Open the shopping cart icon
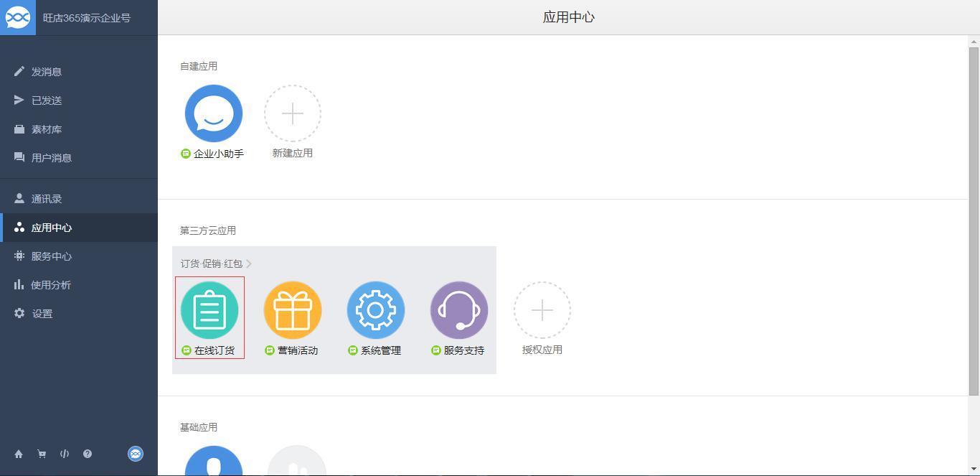The image size is (980, 476). point(42,454)
